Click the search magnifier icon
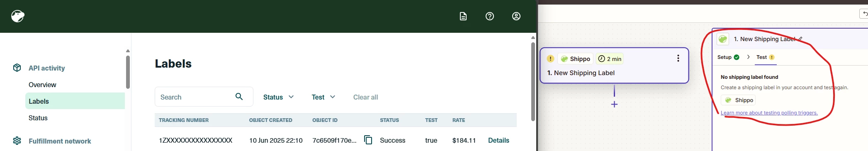The width and height of the screenshot is (868, 151). coord(239,97)
